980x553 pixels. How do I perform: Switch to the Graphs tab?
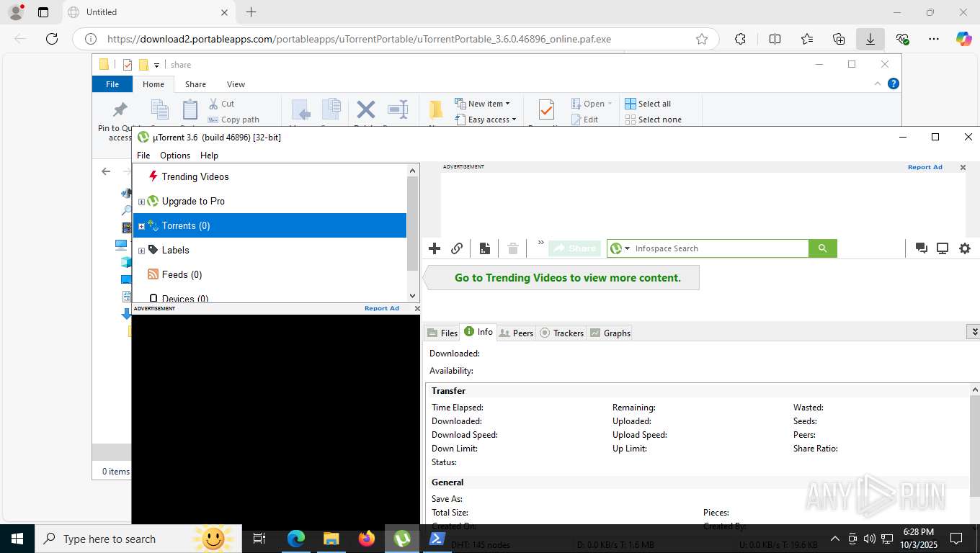pyautogui.click(x=610, y=333)
